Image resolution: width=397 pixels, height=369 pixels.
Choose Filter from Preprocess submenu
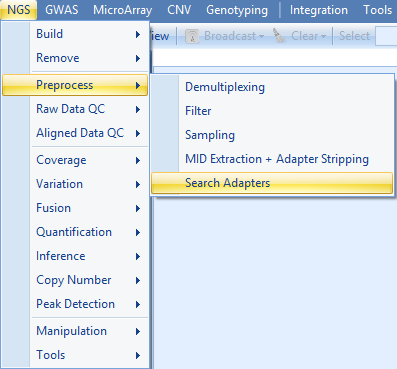pyautogui.click(x=272, y=111)
